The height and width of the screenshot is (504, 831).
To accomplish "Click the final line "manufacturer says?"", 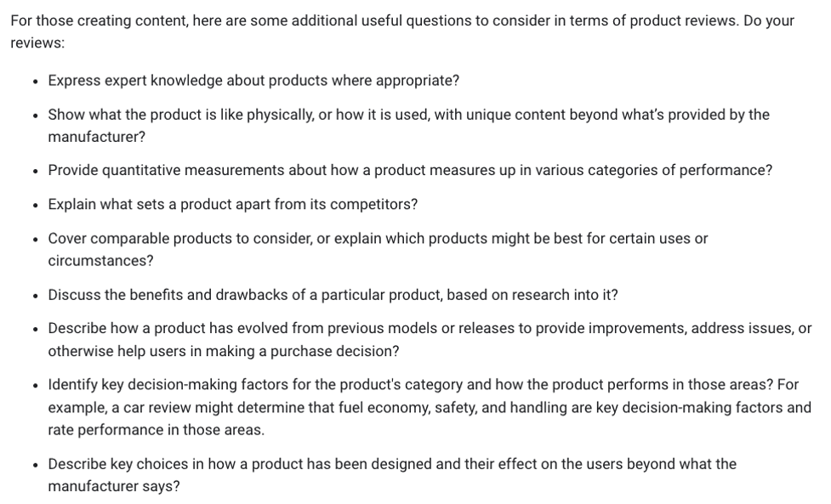I will [x=114, y=486].
